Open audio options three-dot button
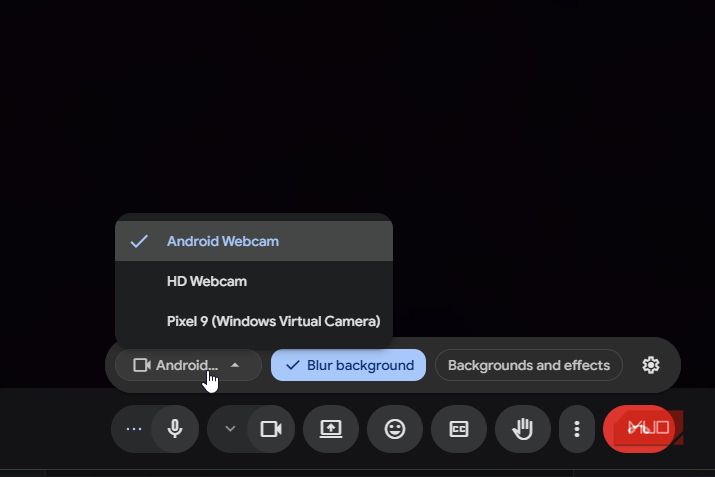The width and height of the screenshot is (715, 477). [x=134, y=429]
